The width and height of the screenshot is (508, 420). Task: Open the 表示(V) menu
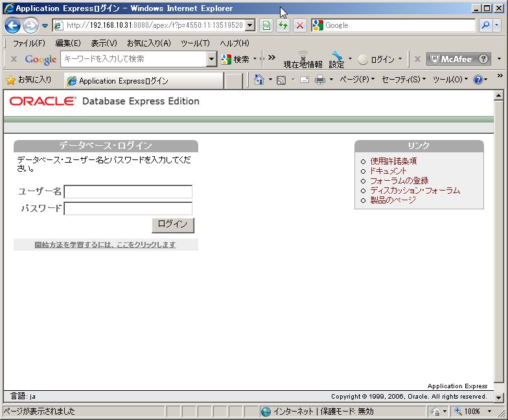104,43
